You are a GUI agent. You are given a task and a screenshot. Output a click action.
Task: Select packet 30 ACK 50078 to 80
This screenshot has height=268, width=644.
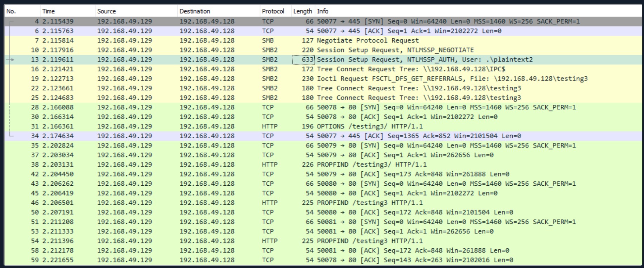pyautogui.click(x=323, y=117)
